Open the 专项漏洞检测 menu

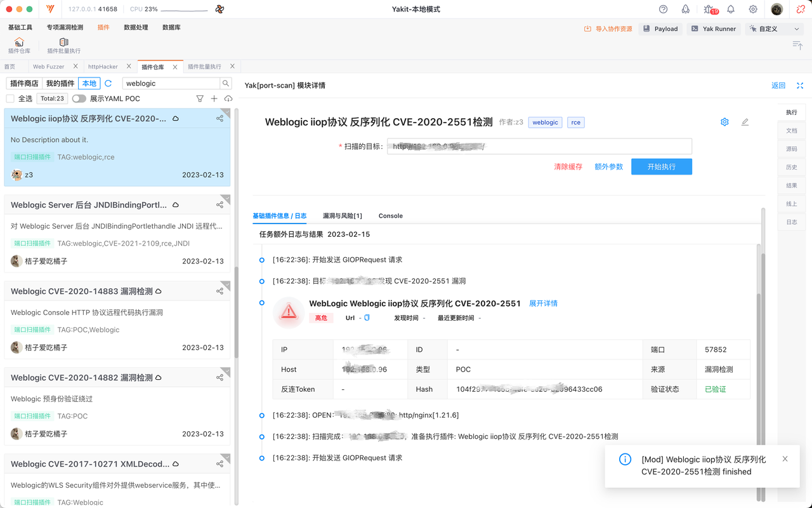pos(65,27)
